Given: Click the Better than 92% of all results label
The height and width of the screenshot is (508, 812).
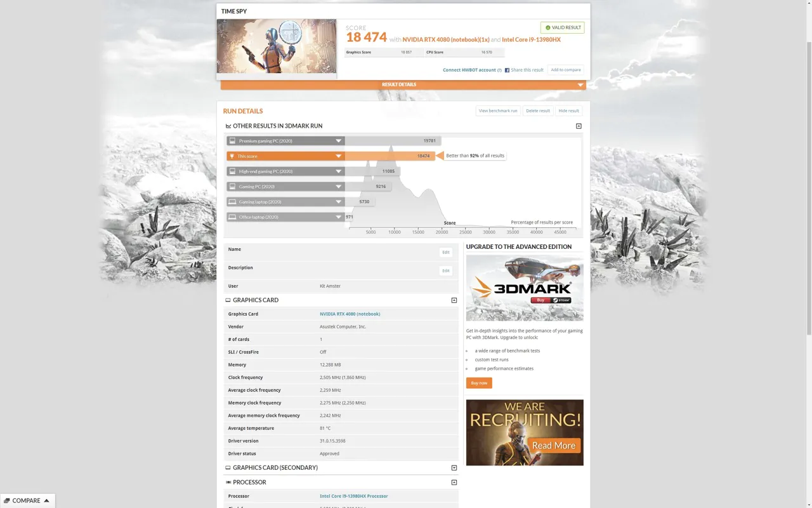Looking at the screenshot, I should click(475, 156).
